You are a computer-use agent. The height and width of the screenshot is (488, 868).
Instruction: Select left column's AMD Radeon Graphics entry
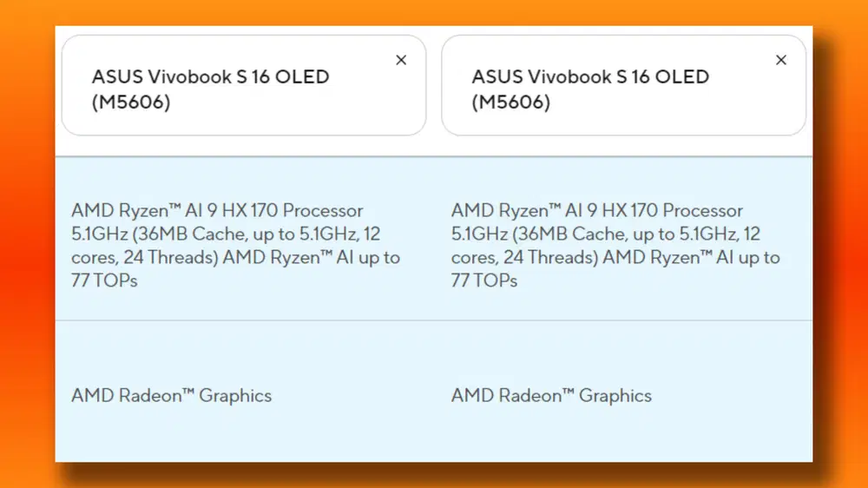(172, 396)
